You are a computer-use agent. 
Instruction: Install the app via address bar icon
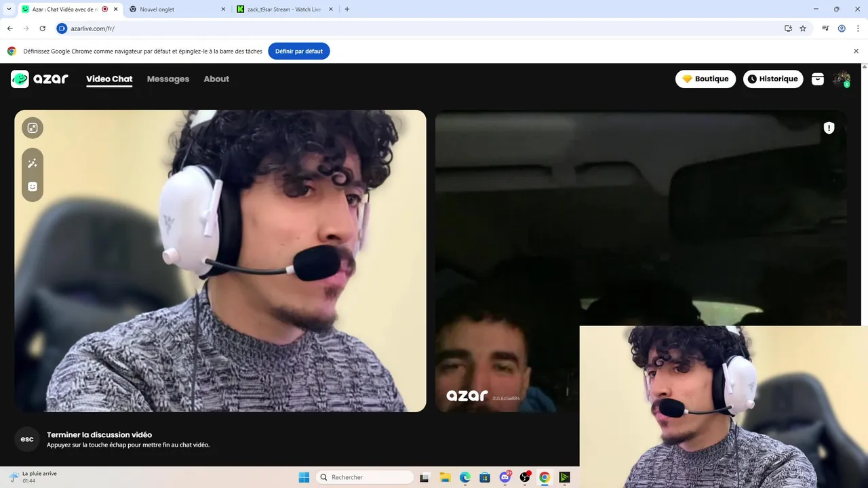788,28
